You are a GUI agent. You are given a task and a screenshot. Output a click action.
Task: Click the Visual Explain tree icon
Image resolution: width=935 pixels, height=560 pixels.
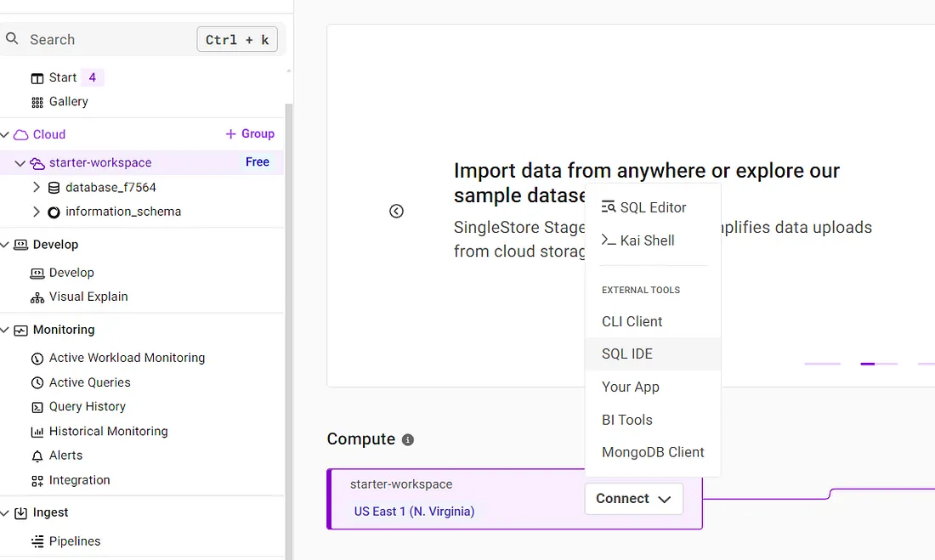(37, 297)
